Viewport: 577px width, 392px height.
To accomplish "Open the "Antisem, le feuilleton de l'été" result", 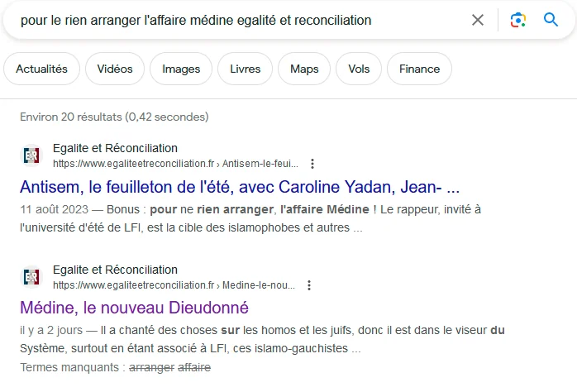I will [x=239, y=185].
